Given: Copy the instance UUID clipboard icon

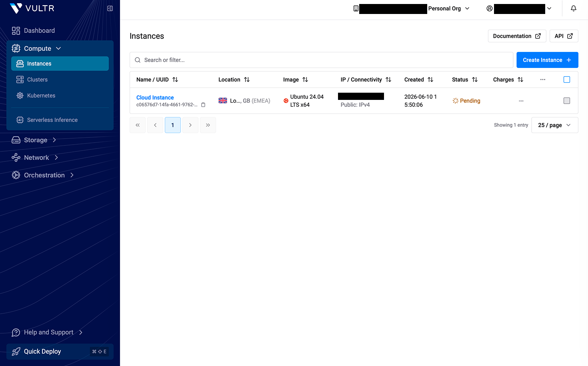Looking at the screenshot, I should click(x=203, y=105).
